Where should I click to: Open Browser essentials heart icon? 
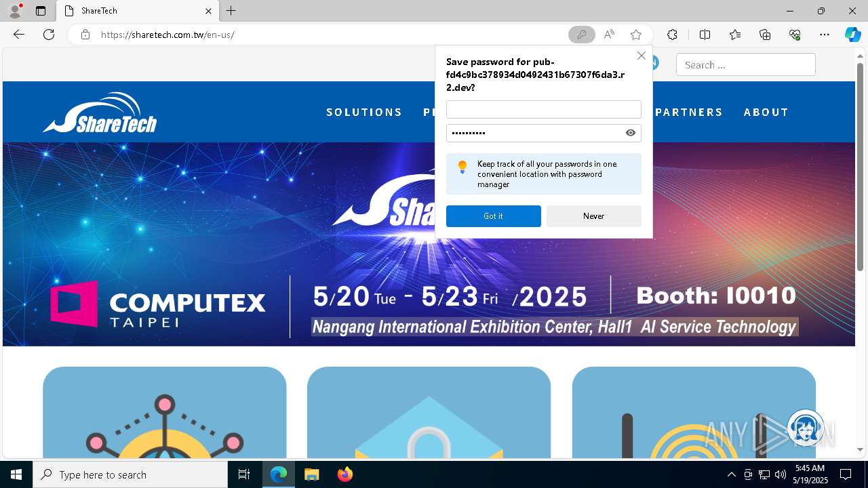[x=795, y=35]
